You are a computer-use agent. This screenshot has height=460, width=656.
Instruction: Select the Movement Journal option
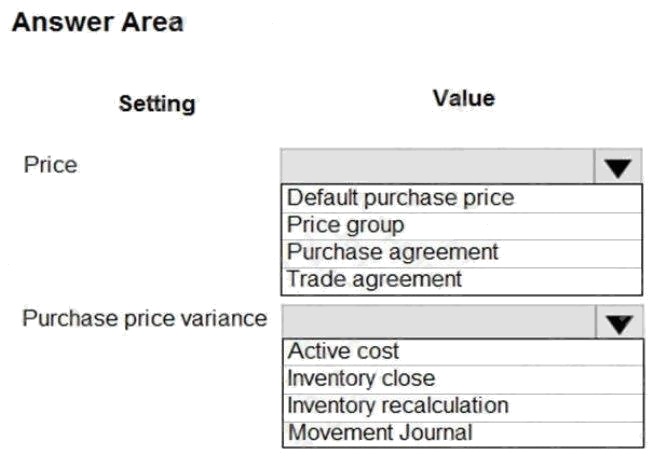point(379,433)
